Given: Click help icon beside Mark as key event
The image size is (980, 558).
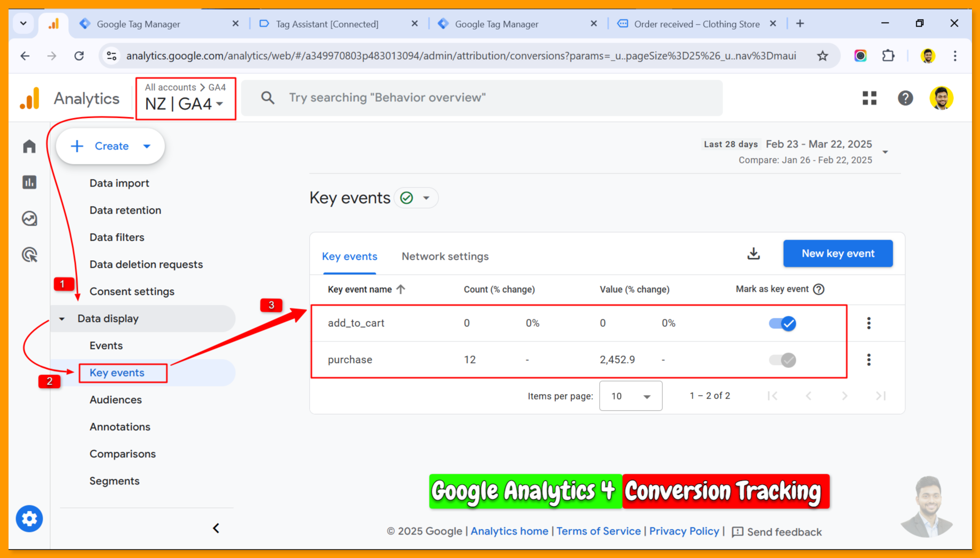Looking at the screenshot, I should click(x=818, y=289).
